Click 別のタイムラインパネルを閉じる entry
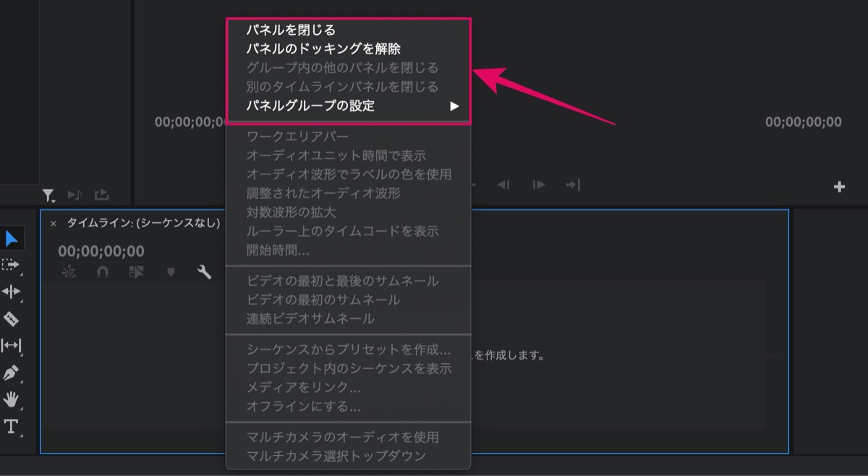This screenshot has width=868, height=476. 349,87
